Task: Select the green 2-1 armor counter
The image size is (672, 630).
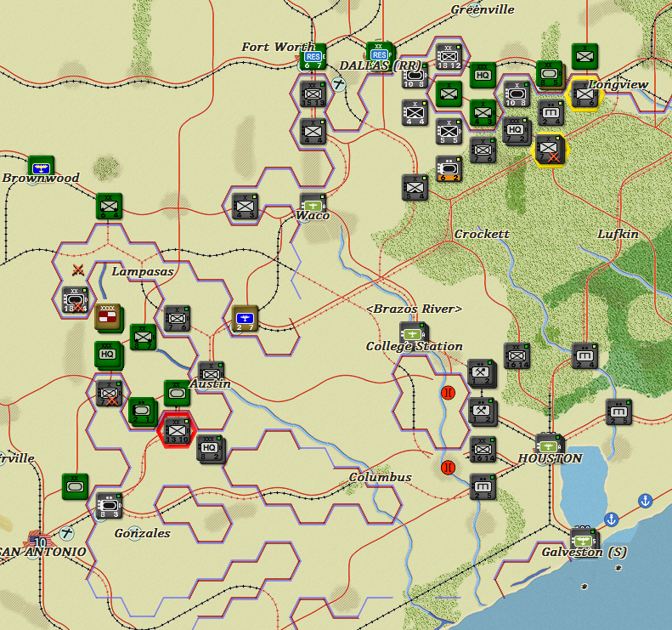Action: [x=142, y=411]
